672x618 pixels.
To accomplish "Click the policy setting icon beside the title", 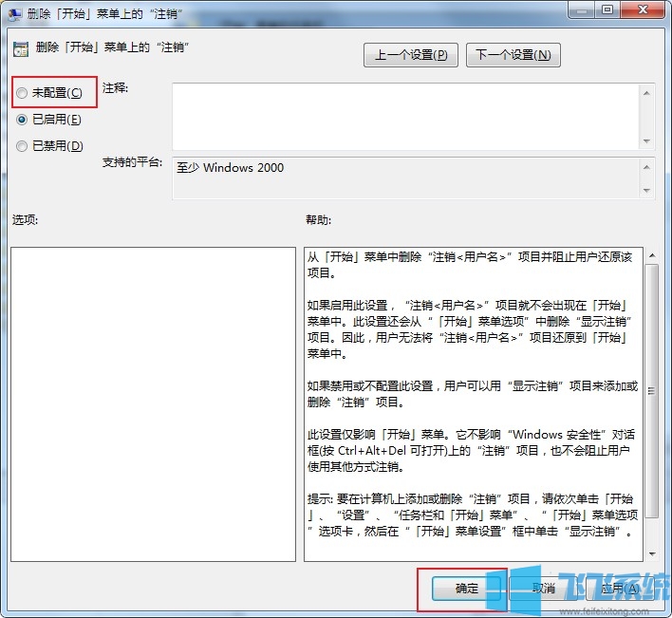I will click(21, 49).
